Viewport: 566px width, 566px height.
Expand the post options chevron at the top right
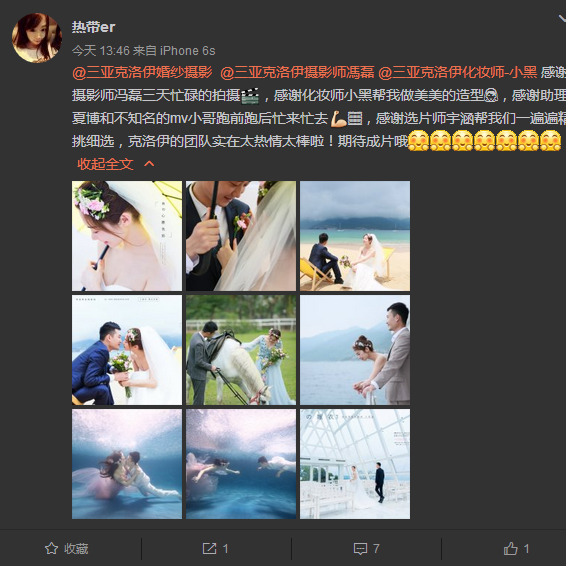pos(562,19)
